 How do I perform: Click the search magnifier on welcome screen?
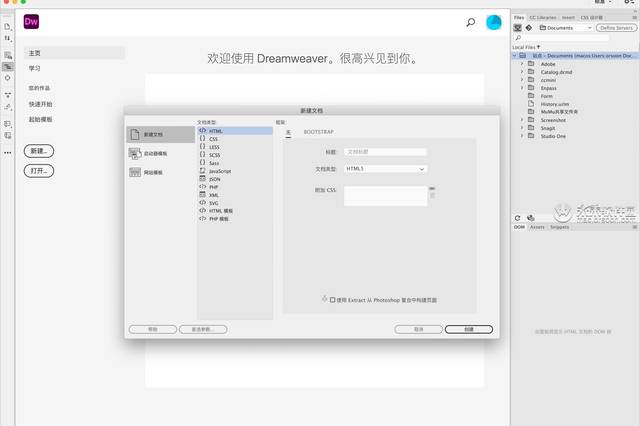click(x=471, y=22)
